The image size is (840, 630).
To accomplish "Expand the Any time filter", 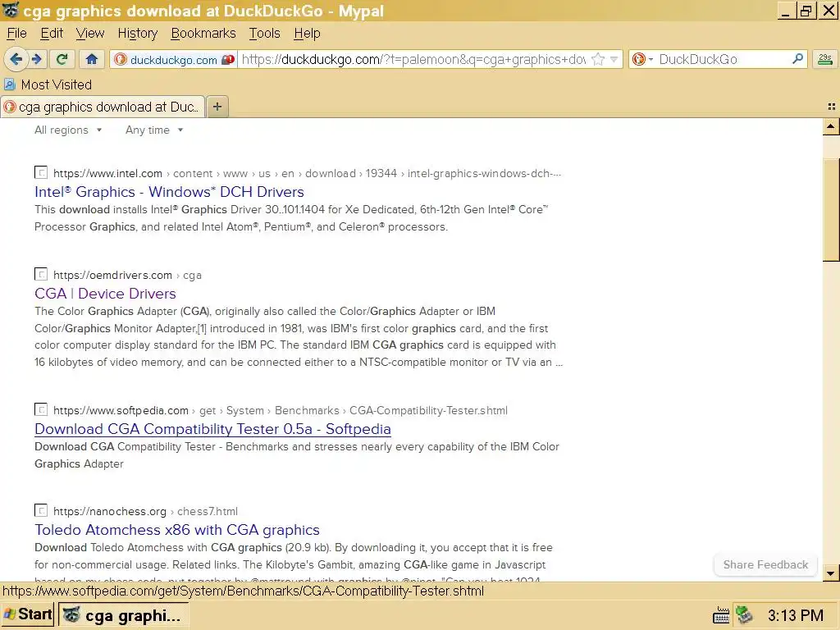I will (154, 130).
